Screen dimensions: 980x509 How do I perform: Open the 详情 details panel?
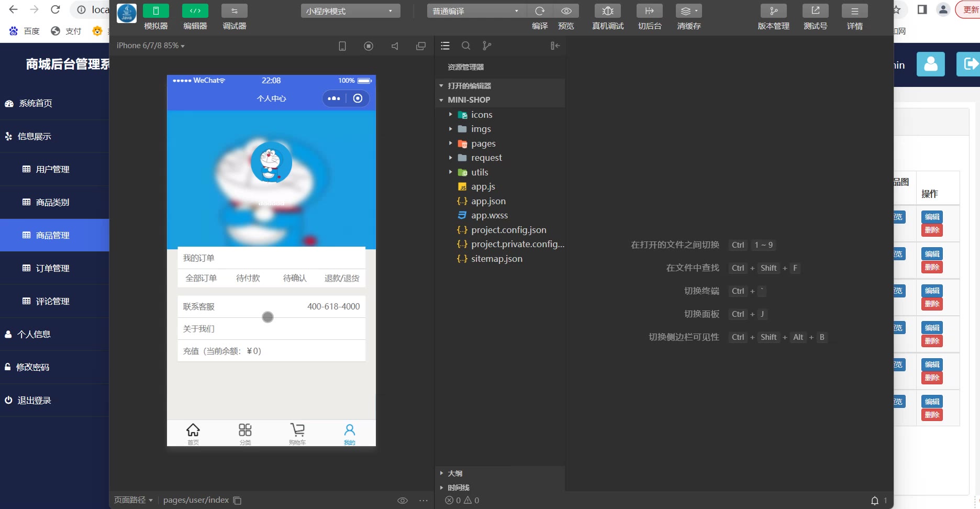coord(854,11)
